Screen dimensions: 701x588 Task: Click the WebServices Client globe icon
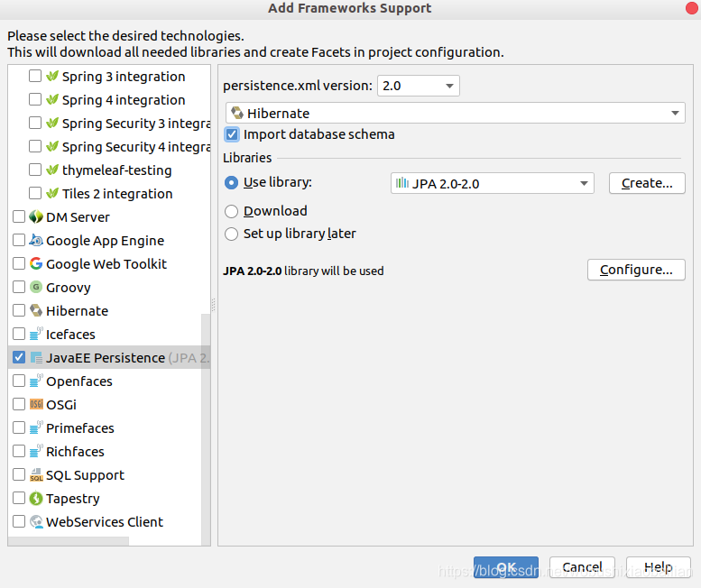36,521
